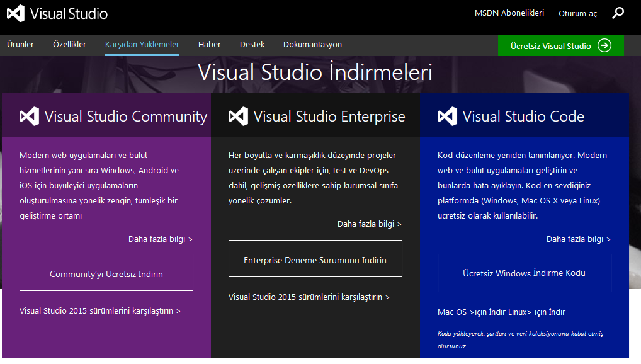Click the Enterprise description starting 'Her boyutta'

point(313,178)
